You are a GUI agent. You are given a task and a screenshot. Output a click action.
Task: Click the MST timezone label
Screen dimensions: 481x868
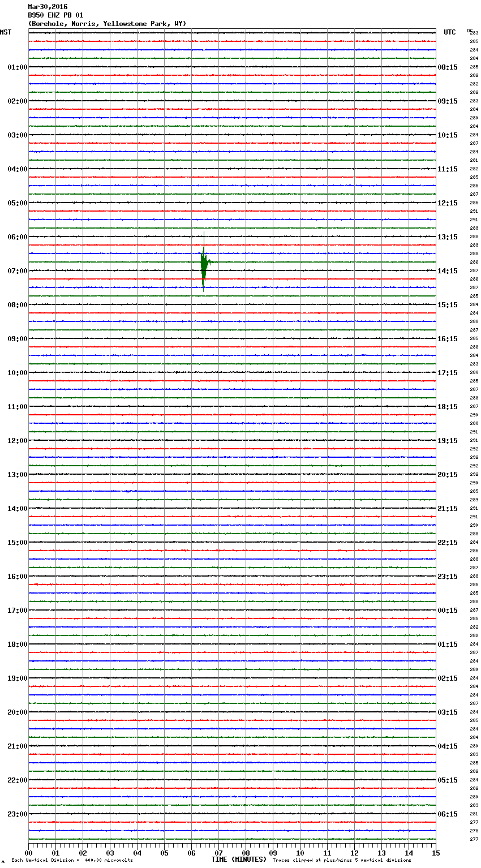pyautogui.click(x=6, y=32)
